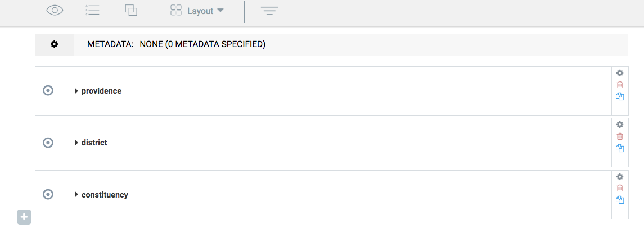Click the overlapping squares icon in toolbar

(x=131, y=11)
